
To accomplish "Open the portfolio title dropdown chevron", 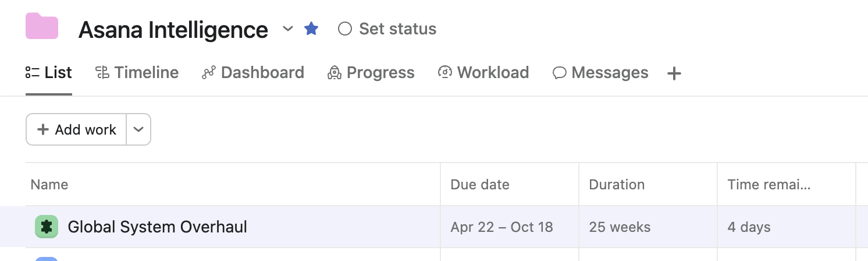I will 287,29.
